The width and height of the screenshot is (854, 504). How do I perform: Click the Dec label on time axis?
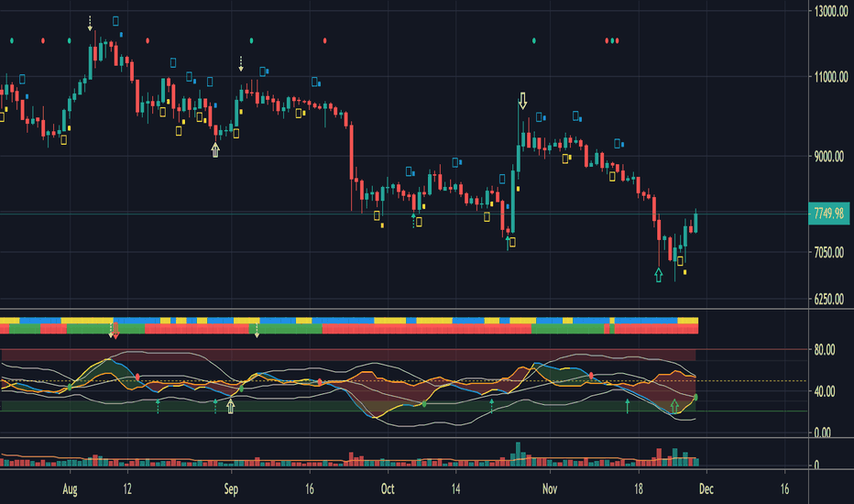(706, 488)
